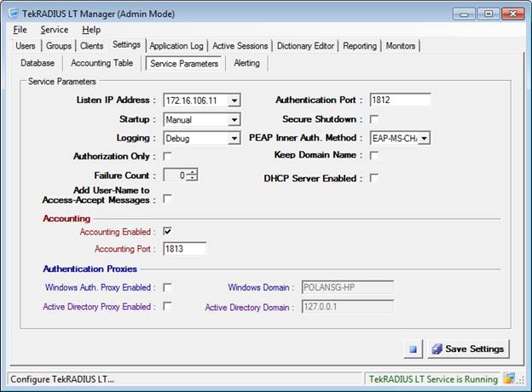Click the Save Settings button

coord(469,349)
